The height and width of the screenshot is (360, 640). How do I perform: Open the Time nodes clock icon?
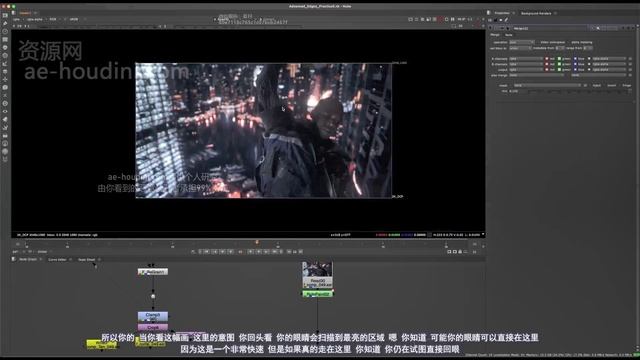coord(5,31)
